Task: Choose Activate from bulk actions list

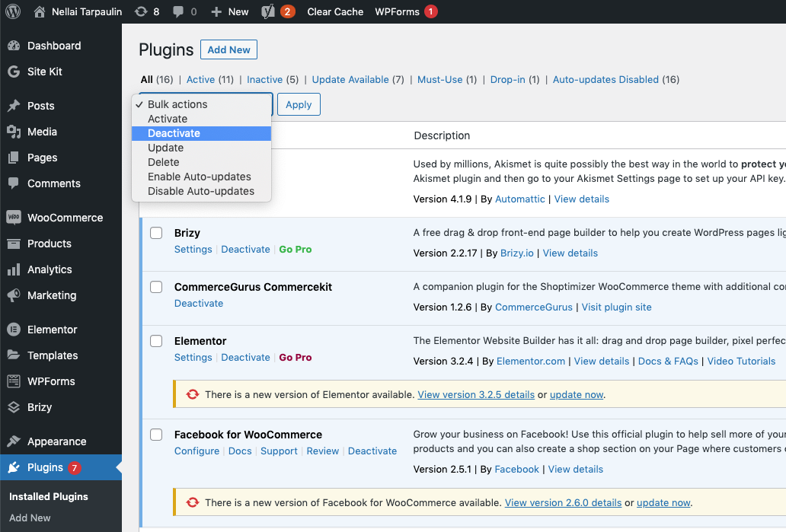Action: click(201, 119)
